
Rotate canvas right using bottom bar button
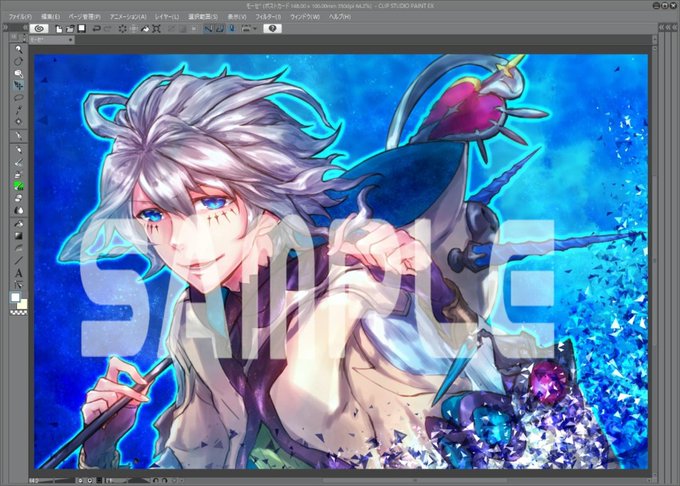165,480
